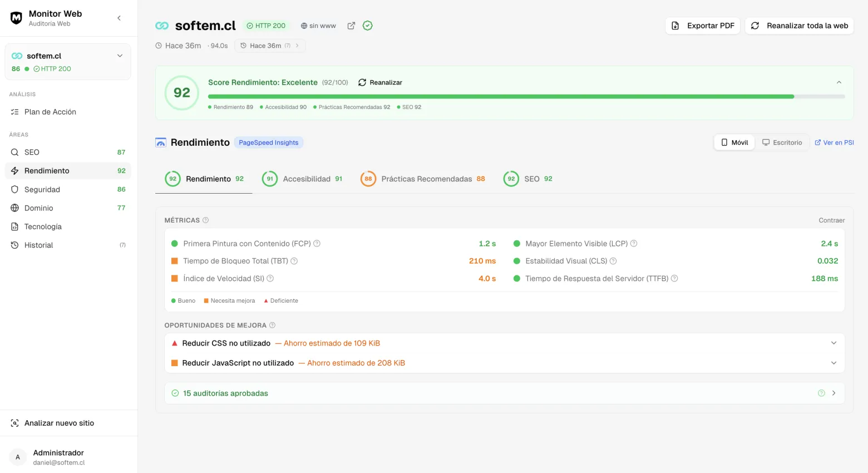
Task: Click the green score progress bar
Action: pyautogui.click(x=501, y=97)
